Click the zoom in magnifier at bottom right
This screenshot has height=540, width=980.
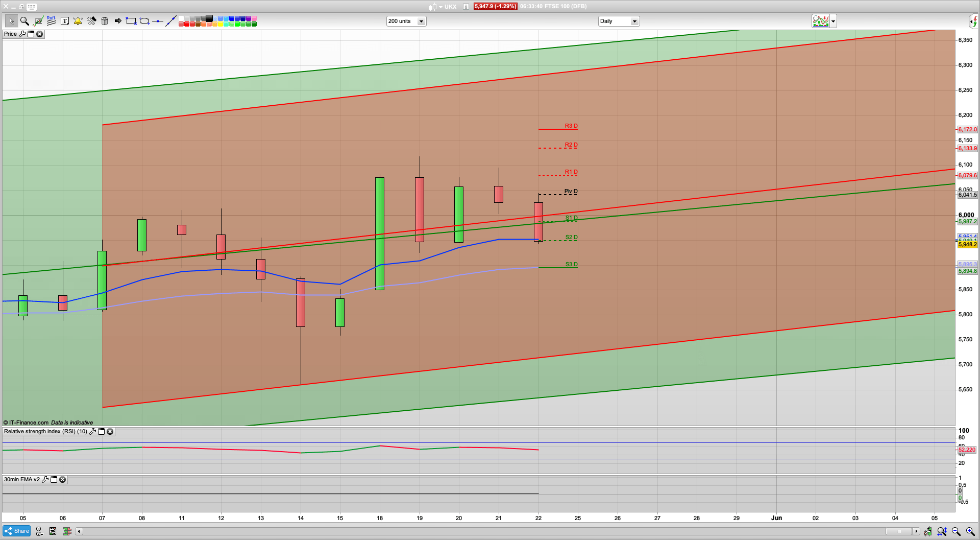[970, 531]
